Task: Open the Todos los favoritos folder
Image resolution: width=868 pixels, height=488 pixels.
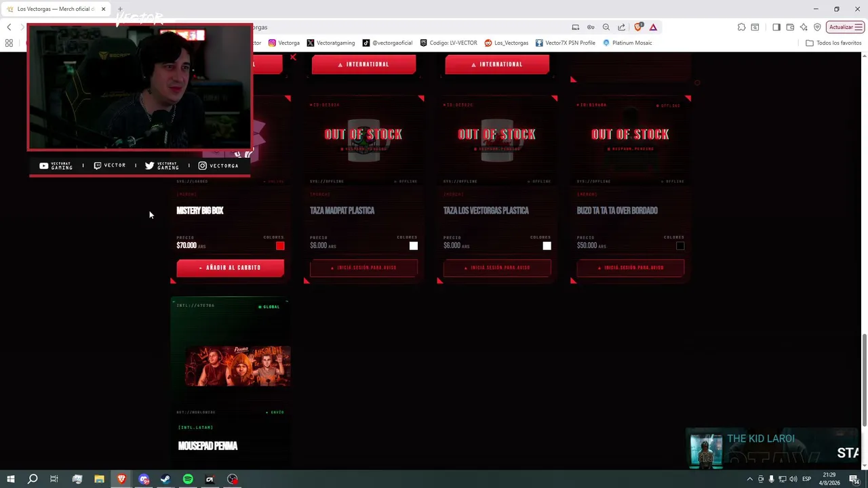Action: [833, 43]
